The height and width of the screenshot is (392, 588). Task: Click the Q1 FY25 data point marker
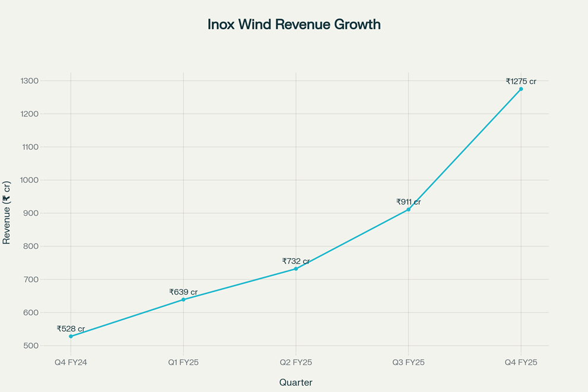point(183,299)
